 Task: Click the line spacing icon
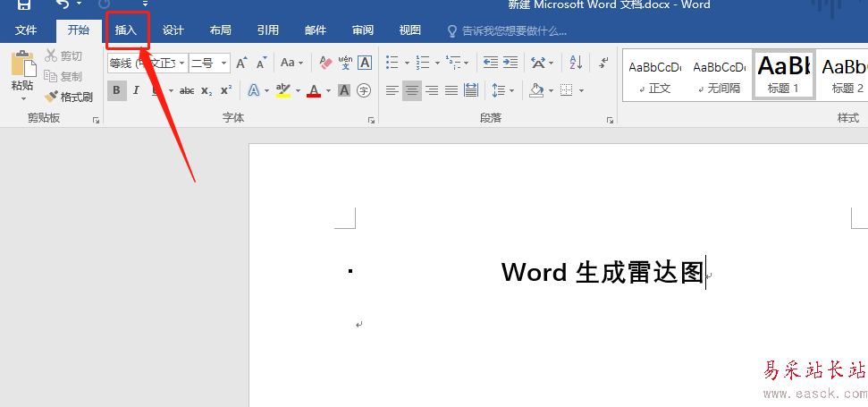[498, 89]
